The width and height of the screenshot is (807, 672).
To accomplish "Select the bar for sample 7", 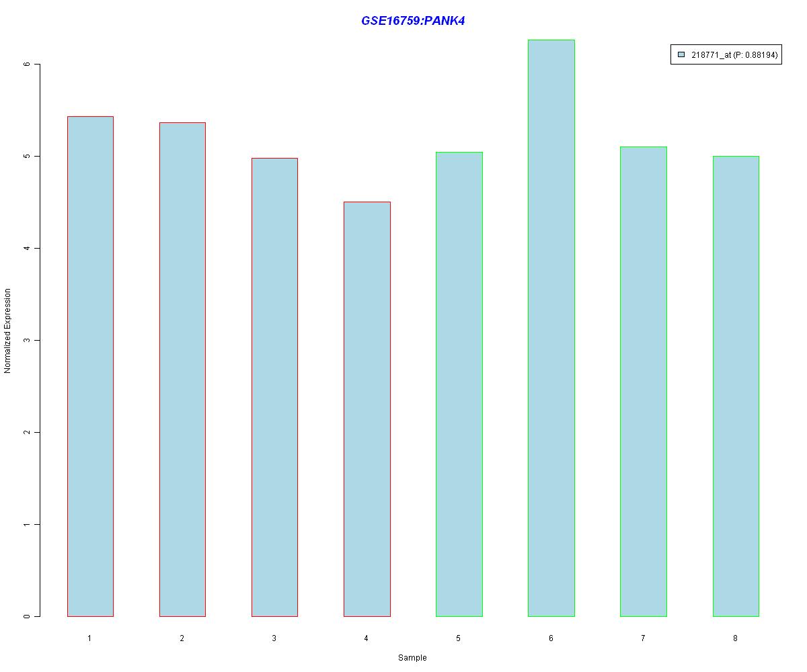I will [644, 382].
